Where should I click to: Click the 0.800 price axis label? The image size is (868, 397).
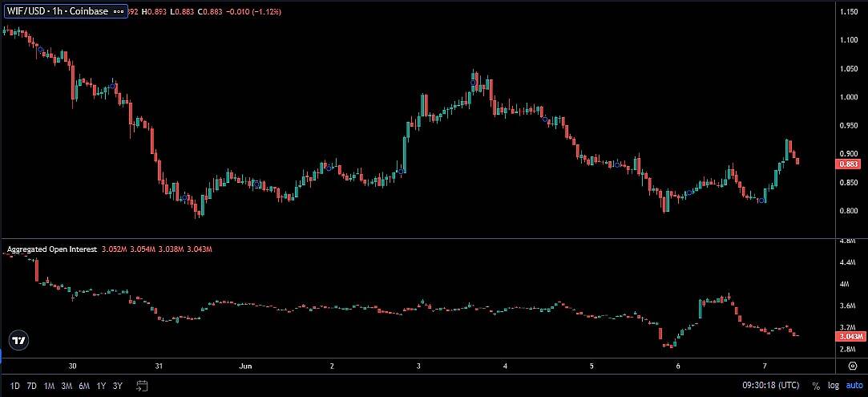(847, 211)
